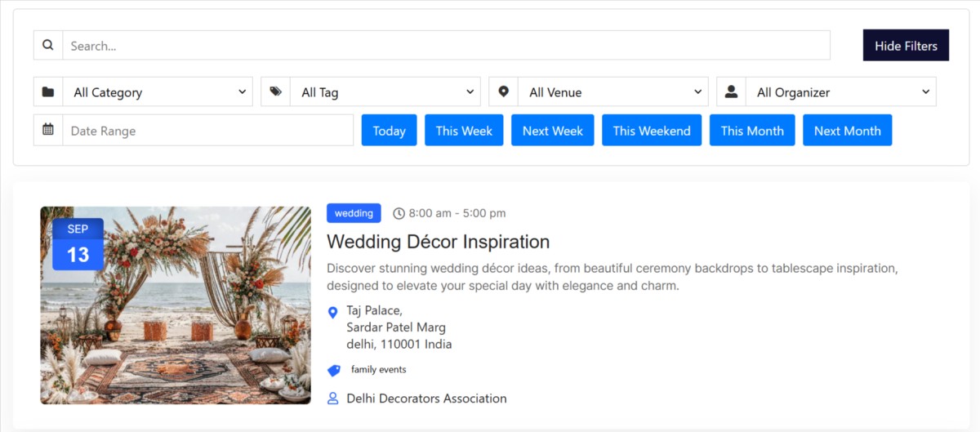Focus the Search text field
This screenshot has width=980, height=432.
coord(446,46)
